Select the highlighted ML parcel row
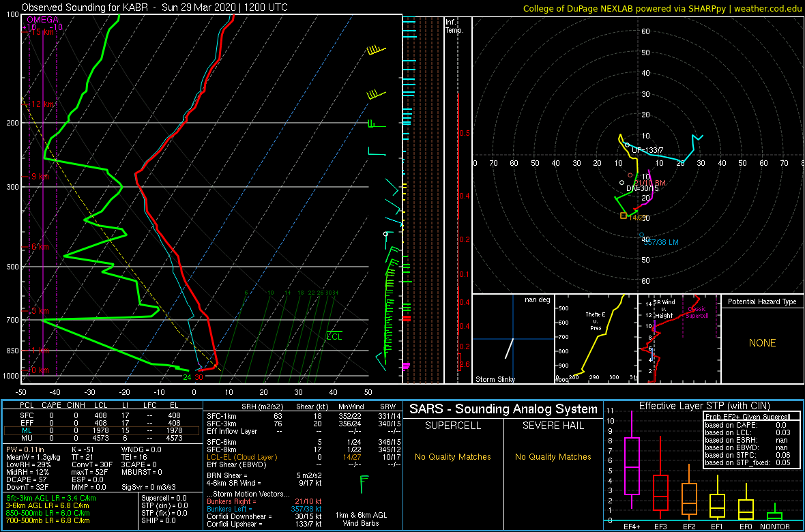805x532 pixels. [103, 430]
